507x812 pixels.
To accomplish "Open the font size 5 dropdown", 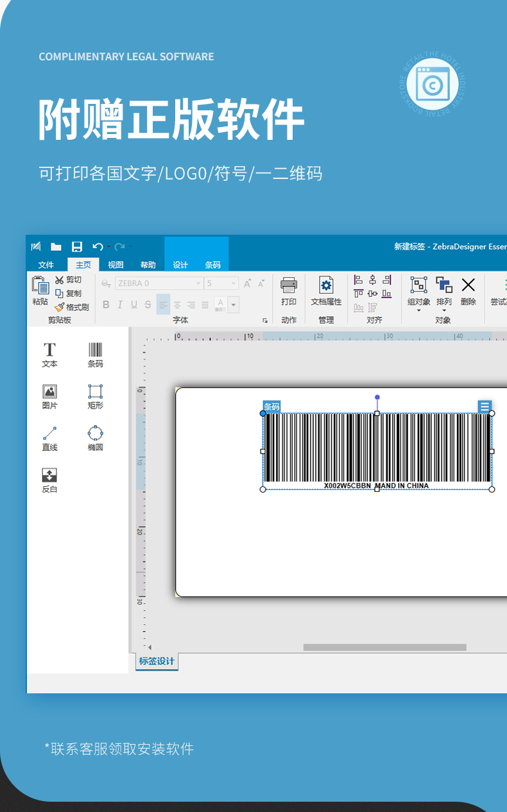I will [233, 283].
